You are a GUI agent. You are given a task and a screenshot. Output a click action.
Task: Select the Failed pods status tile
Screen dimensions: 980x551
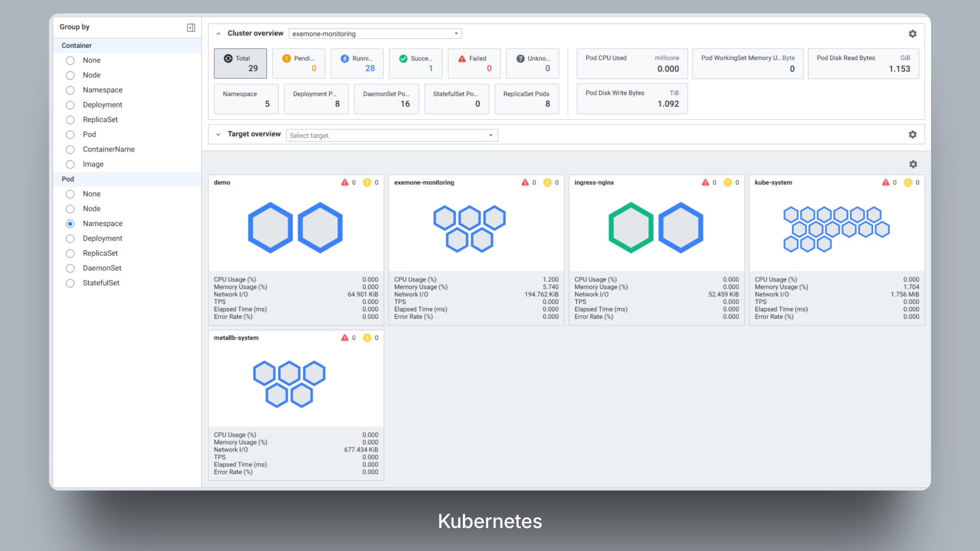(x=474, y=63)
